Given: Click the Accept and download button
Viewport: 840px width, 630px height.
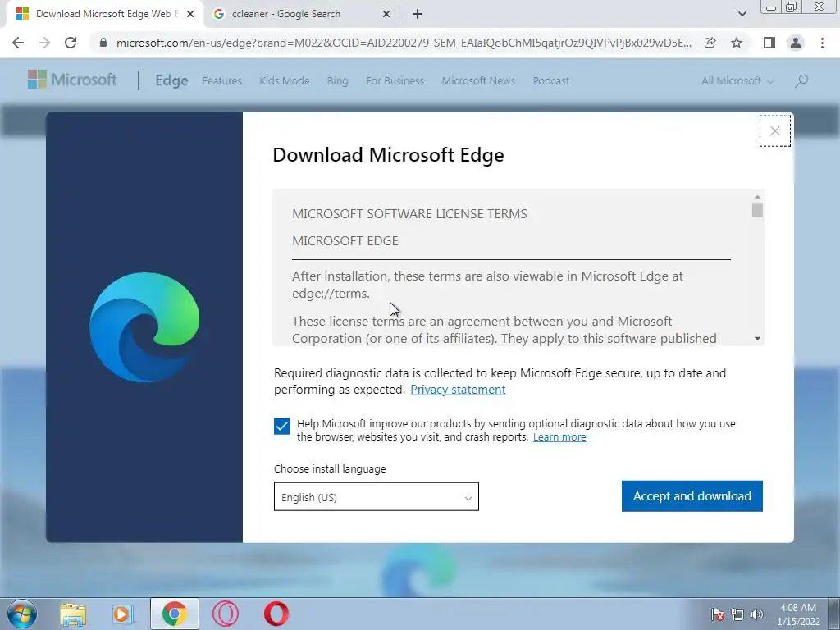Looking at the screenshot, I should (692, 496).
